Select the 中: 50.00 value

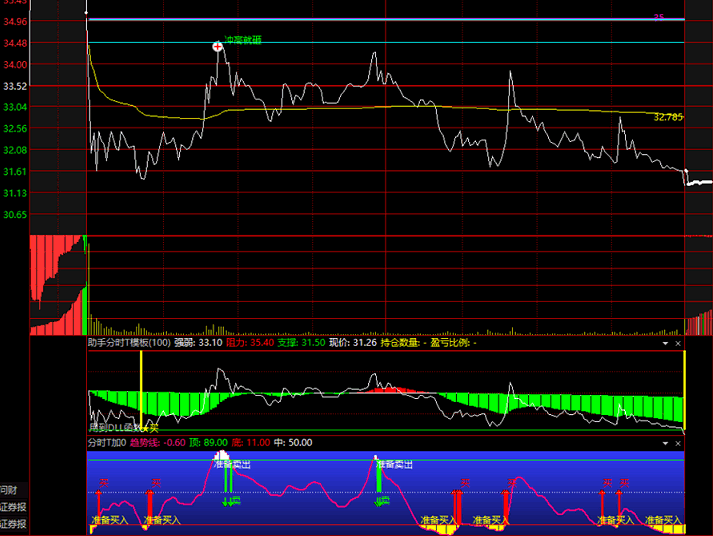[293, 442]
